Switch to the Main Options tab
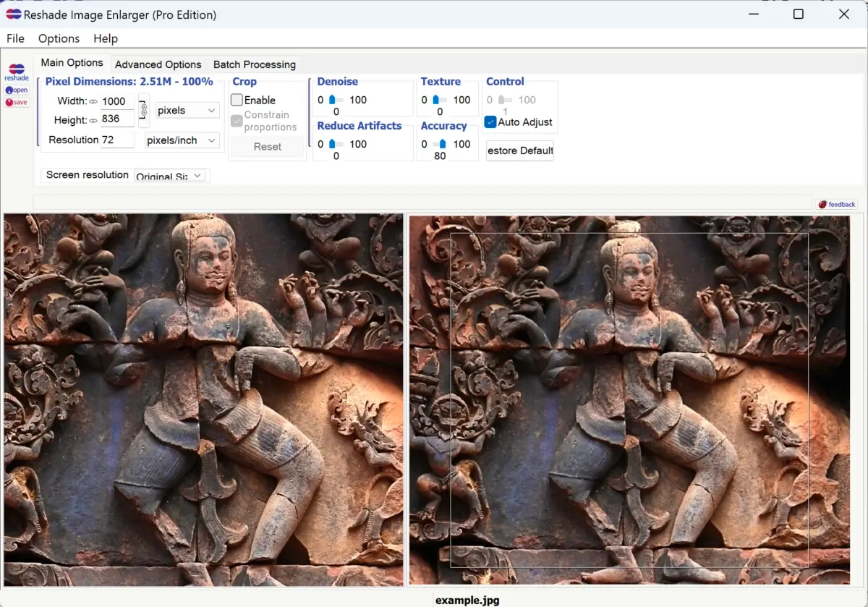 pos(72,63)
